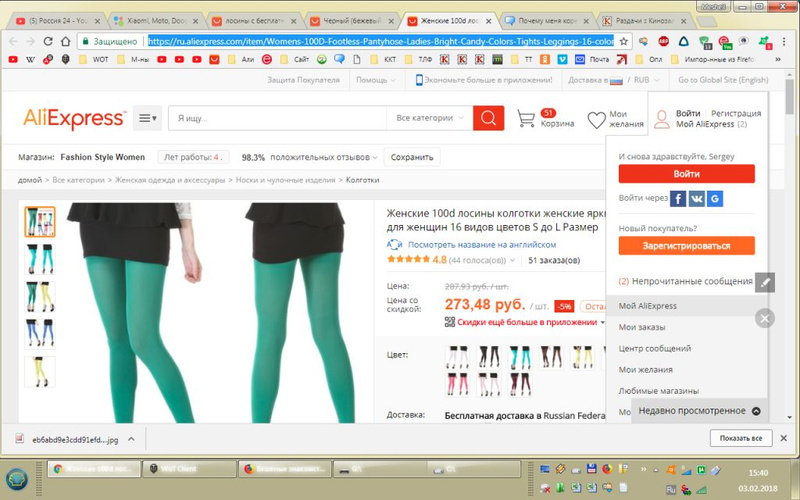Click the orange search magnifier button

coord(488,118)
